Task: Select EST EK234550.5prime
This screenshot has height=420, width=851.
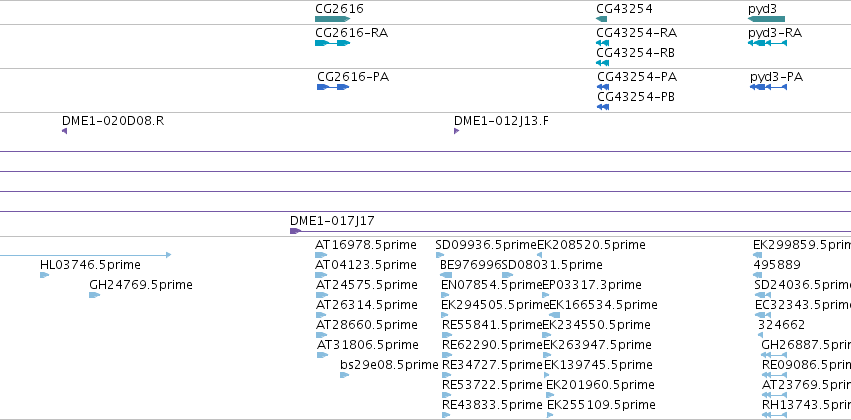Action: tap(596, 325)
